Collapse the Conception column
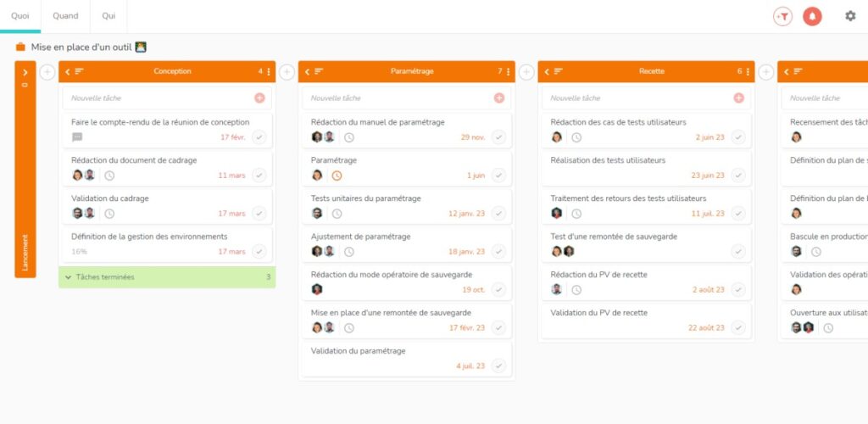 (67, 71)
